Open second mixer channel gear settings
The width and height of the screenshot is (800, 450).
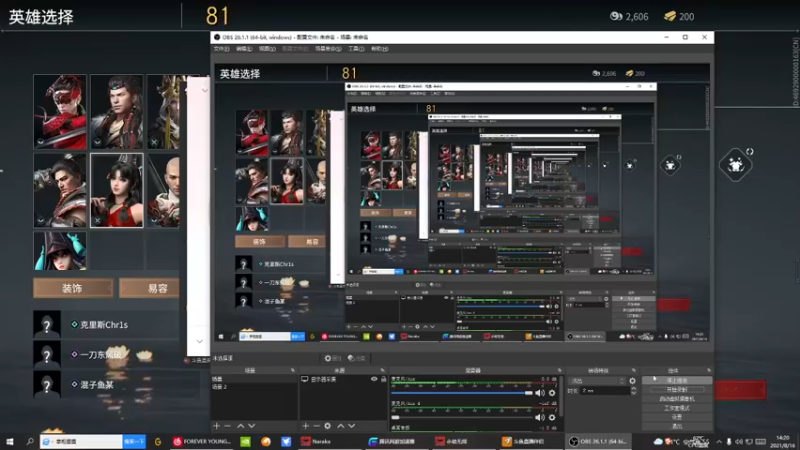click(552, 417)
